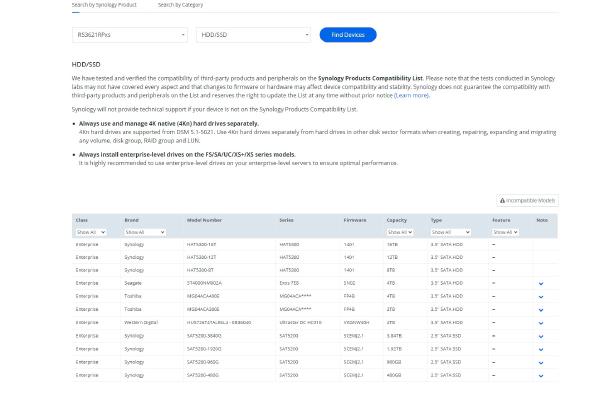Expand note chevron for Western Digital row

[x=541, y=323]
